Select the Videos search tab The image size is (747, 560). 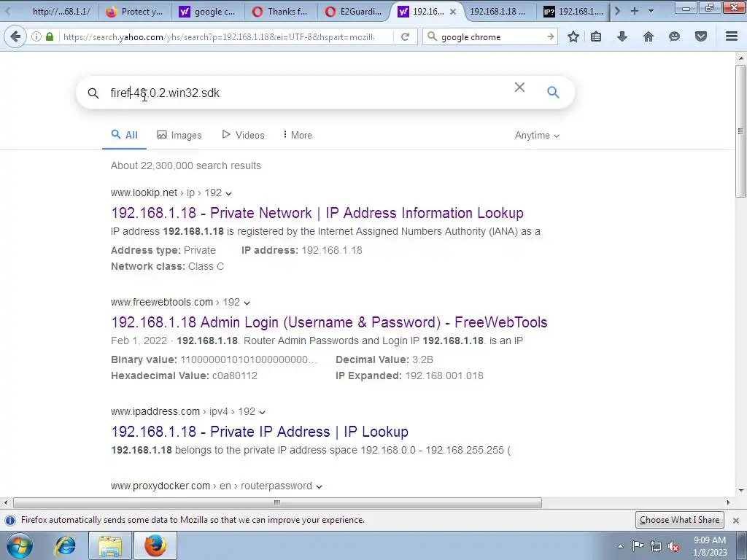[x=243, y=135]
